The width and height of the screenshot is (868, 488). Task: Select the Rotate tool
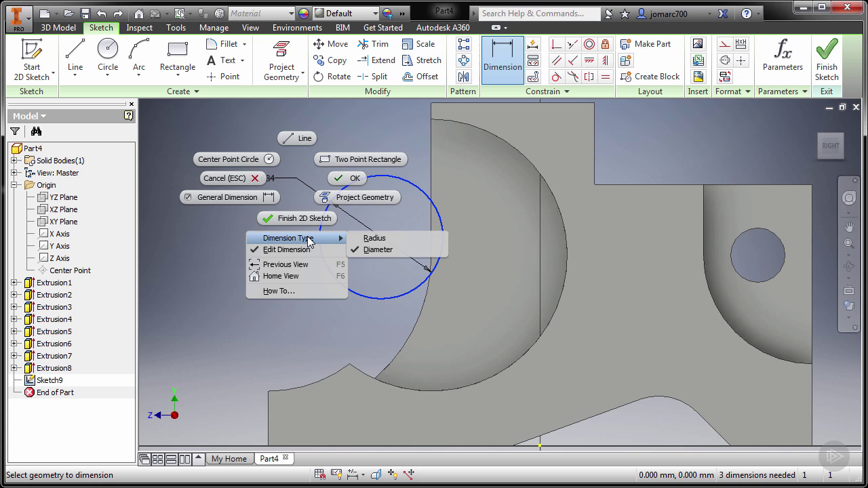click(332, 77)
